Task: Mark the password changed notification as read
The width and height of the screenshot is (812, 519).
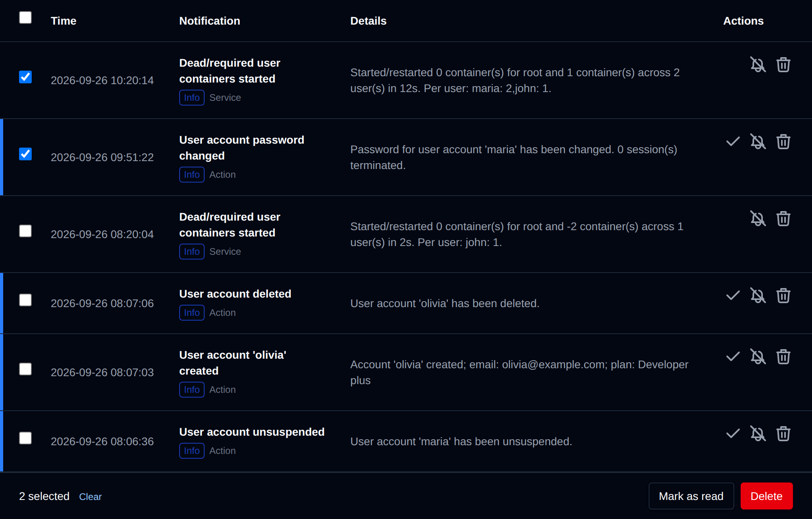Action: click(733, 142)
